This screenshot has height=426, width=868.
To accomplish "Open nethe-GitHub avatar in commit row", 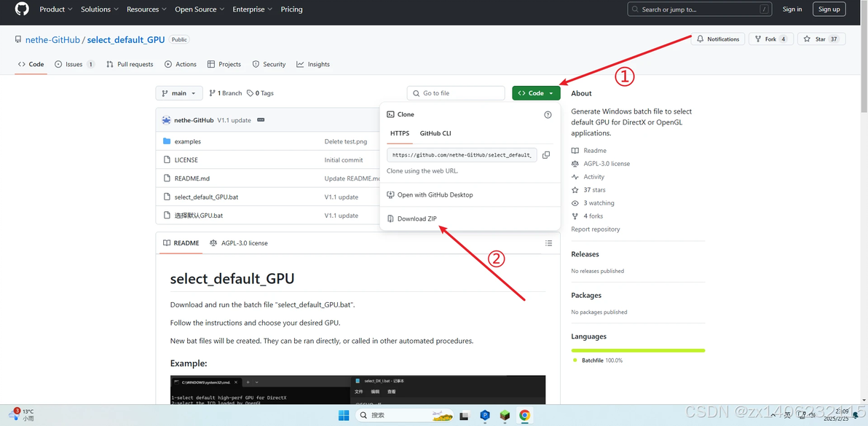I will pos(167,120).
